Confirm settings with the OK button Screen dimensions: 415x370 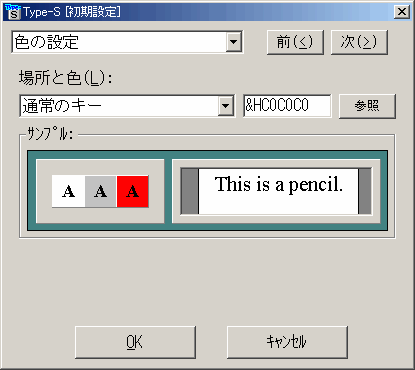[x=135, y=342]
